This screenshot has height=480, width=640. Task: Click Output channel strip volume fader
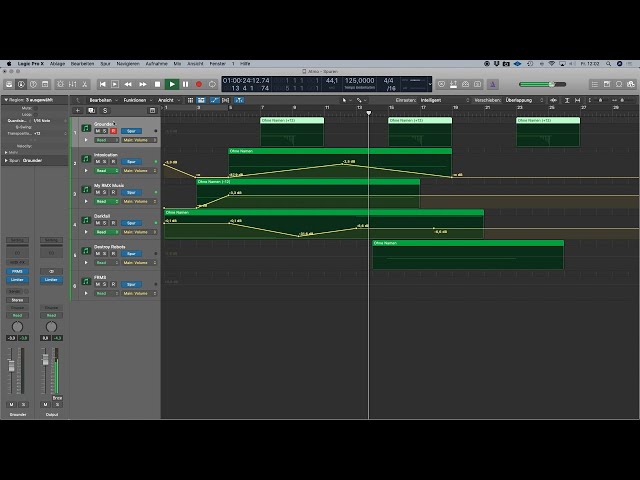tap(45, 359)
